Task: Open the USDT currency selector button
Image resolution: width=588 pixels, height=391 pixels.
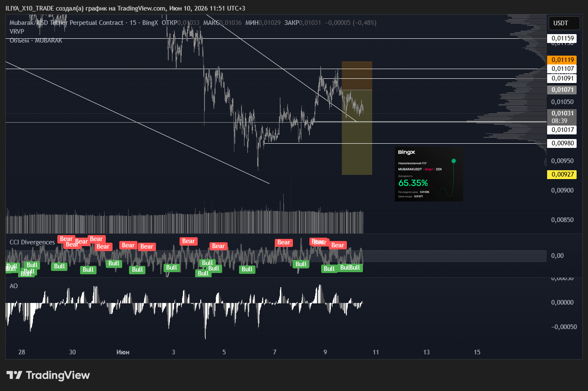Action: [x=564, y=23]
